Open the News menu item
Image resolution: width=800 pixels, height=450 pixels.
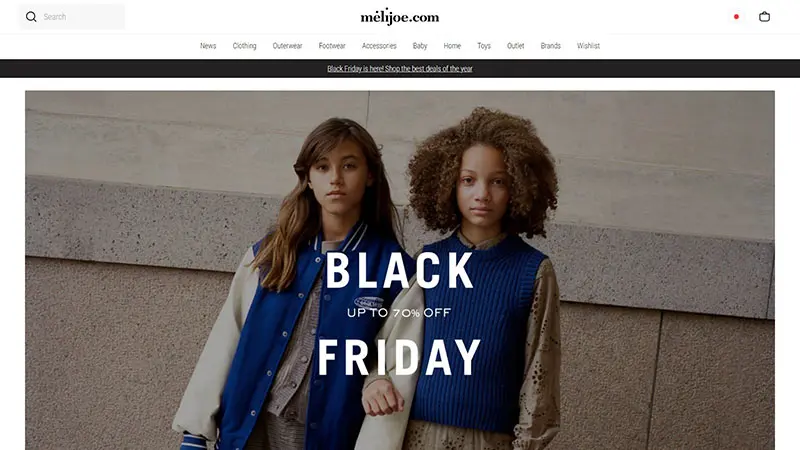click(x=208, y=46)
